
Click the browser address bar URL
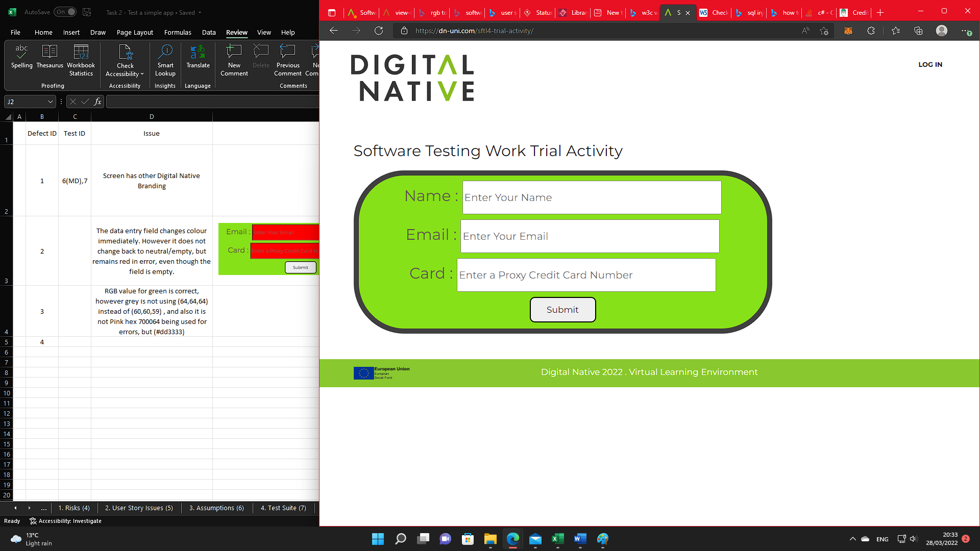point(474,31)
